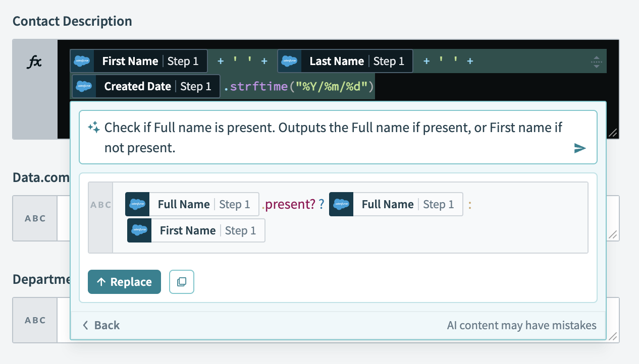Click the AI sparkle icon in prompt box
The image size is (639, 364).
coord(94,127)
